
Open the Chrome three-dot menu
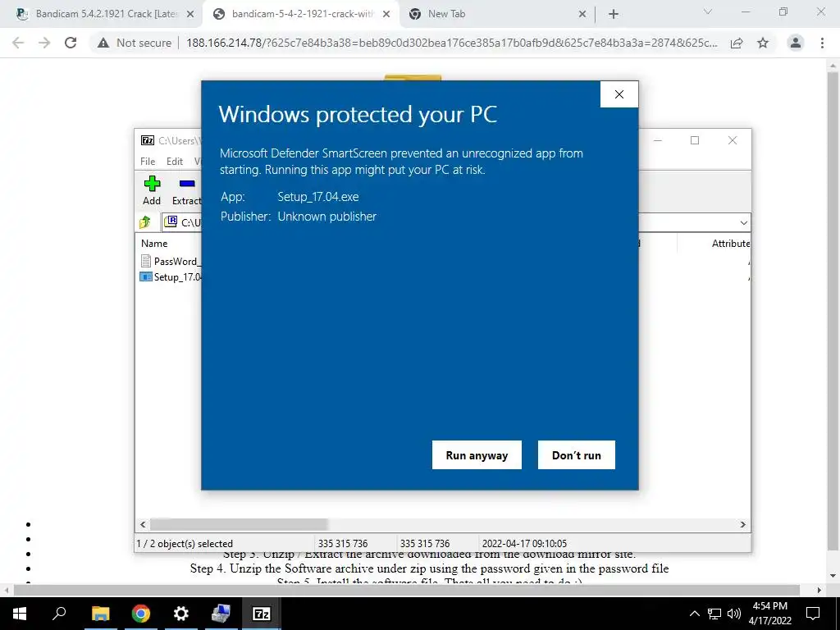(822, 43)
